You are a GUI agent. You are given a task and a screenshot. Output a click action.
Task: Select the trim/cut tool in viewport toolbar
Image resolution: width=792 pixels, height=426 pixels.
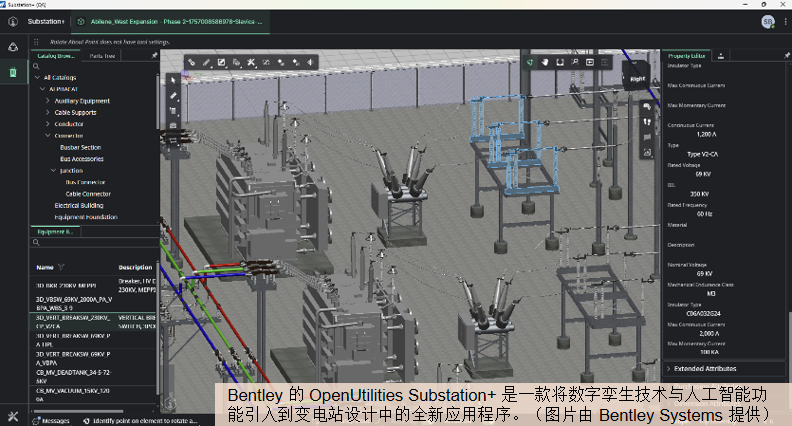pyautogui.click(x=251, y=62)
